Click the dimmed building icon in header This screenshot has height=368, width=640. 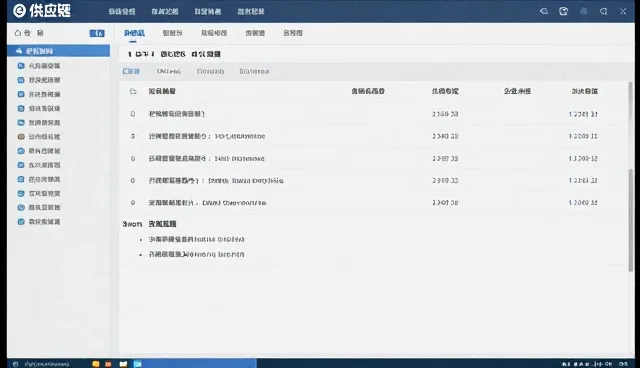[x=584, y=11]
